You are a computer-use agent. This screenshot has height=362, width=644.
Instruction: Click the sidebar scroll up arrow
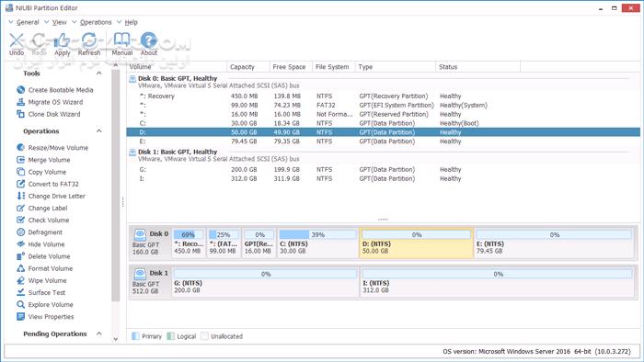tap(115, 65)
